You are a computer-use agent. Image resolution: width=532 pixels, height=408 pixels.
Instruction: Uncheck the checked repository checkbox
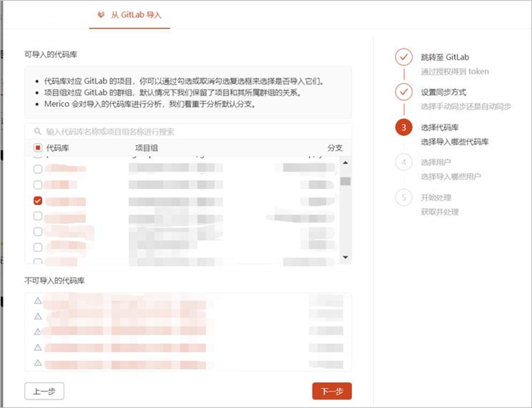[x=38, y=200]
